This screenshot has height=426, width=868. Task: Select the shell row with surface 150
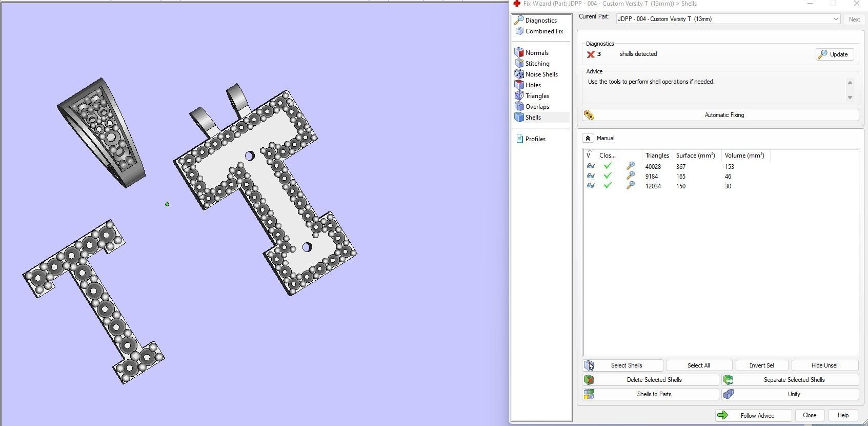click(x=720, y=186)
